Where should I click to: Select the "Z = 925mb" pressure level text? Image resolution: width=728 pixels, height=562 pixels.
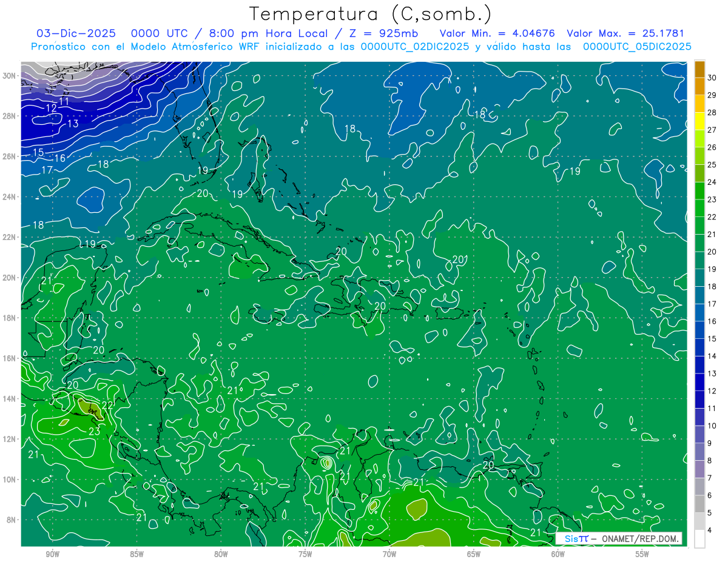point(381,33)
